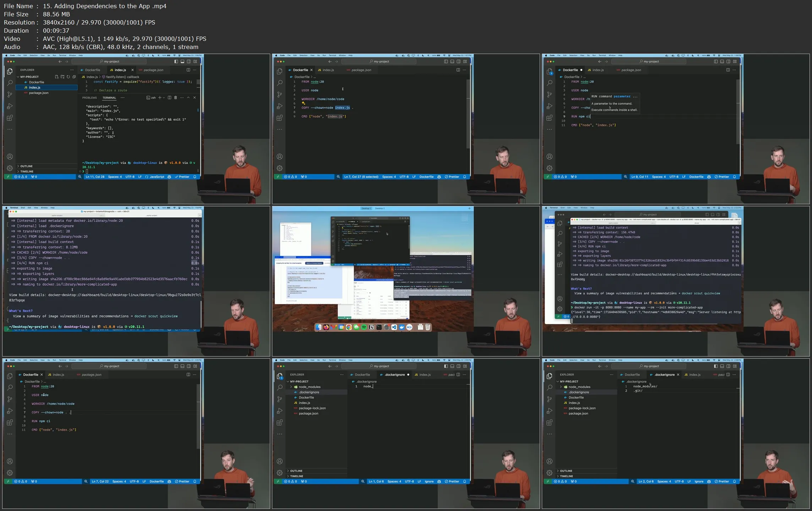Click new terminal plus icon next to zsh
This screenshot has width=812, height=511.
pyautogui.click(x=160, y=98)
